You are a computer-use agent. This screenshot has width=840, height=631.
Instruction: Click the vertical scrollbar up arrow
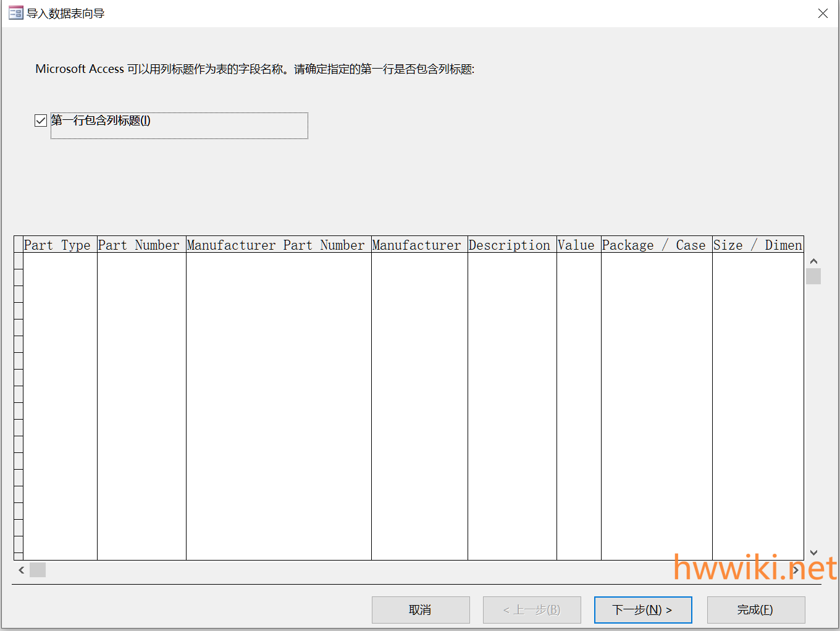coord(813,261)
